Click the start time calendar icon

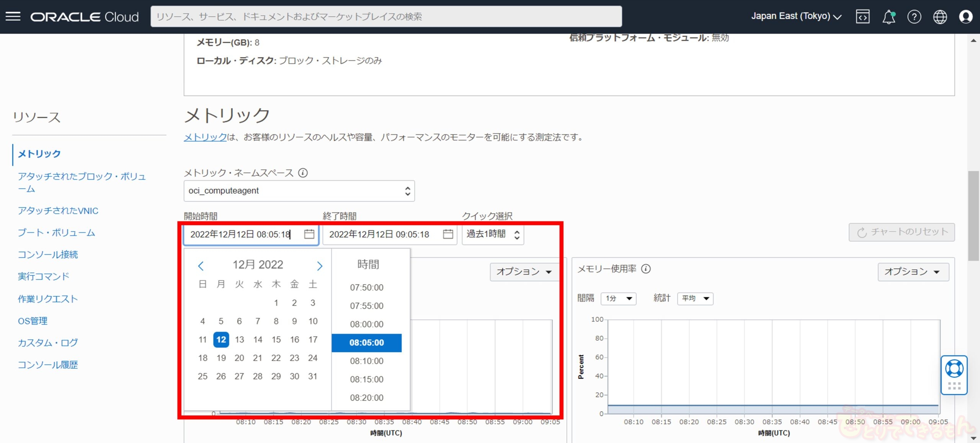[x=309, y=234]
